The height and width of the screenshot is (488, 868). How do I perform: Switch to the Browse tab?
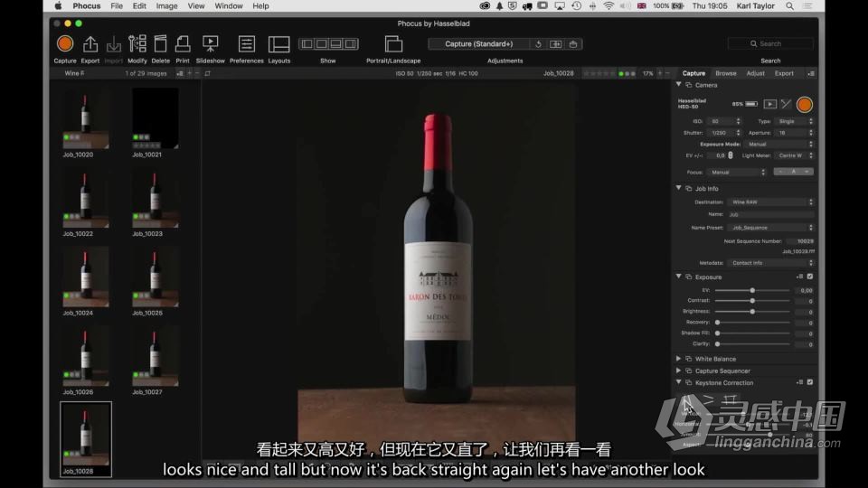[725, 73]
